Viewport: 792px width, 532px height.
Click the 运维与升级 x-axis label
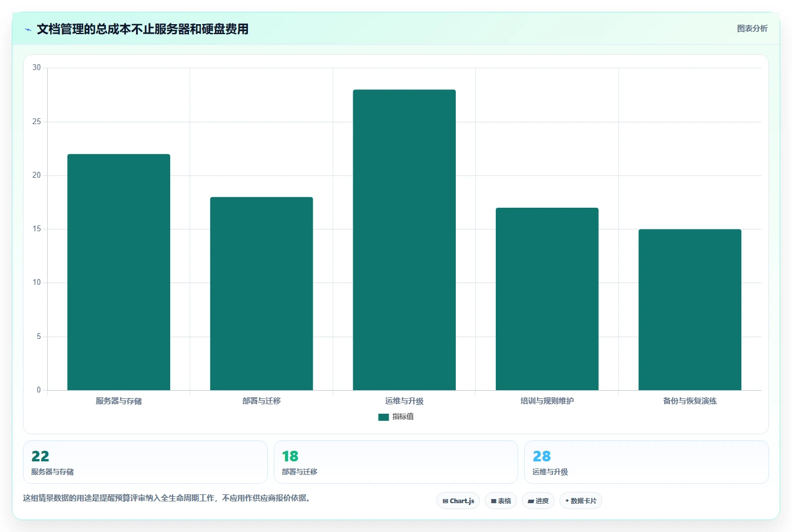404,401
